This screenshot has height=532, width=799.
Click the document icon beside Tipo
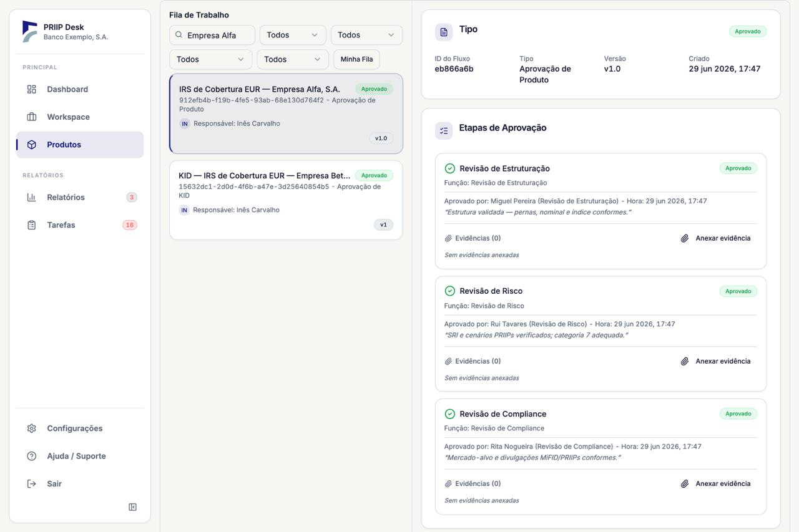(x=444, y=32)
